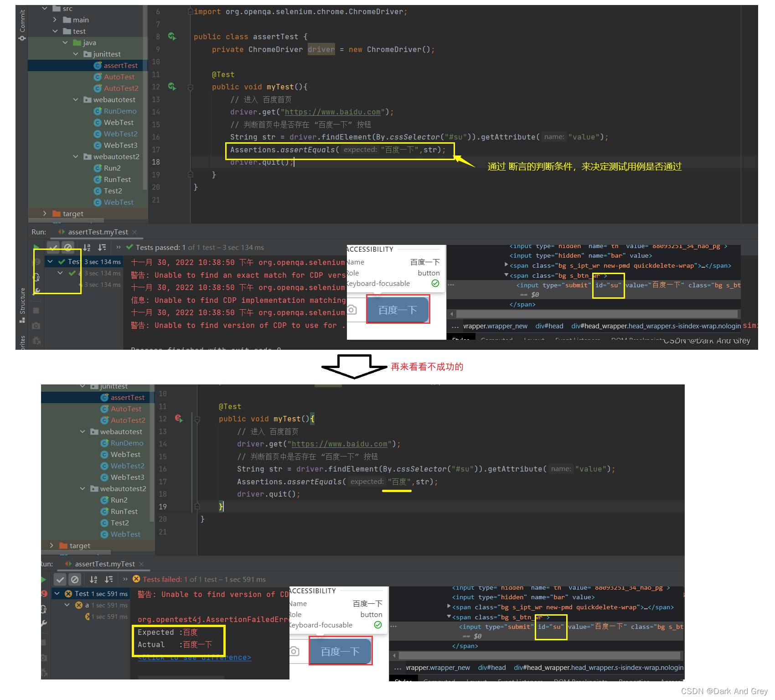This screenshot has width=775, height=700.
Task: Click the 'Click to see difference' link
Action: (x=195, y=657)
